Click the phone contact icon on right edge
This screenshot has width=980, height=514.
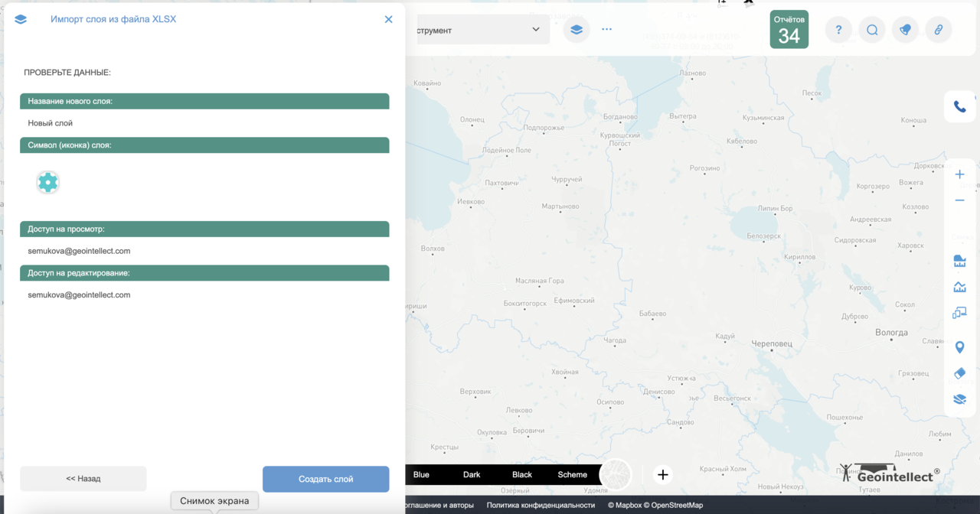point(959,106)
